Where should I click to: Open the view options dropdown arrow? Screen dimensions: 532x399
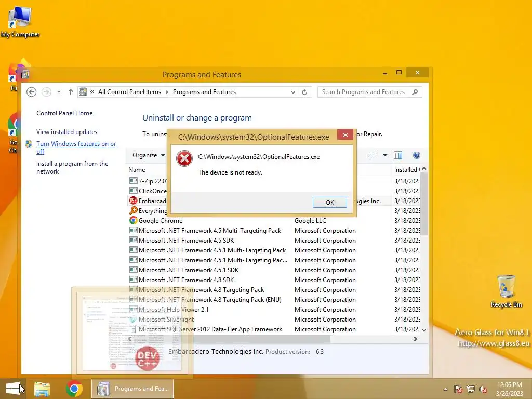tap(385, 155)
